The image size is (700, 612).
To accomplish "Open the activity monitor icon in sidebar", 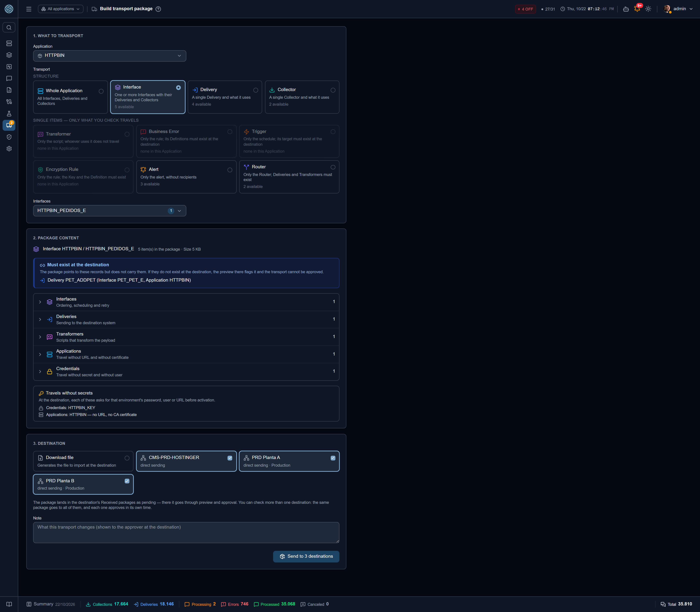I will tap(9, 67).
